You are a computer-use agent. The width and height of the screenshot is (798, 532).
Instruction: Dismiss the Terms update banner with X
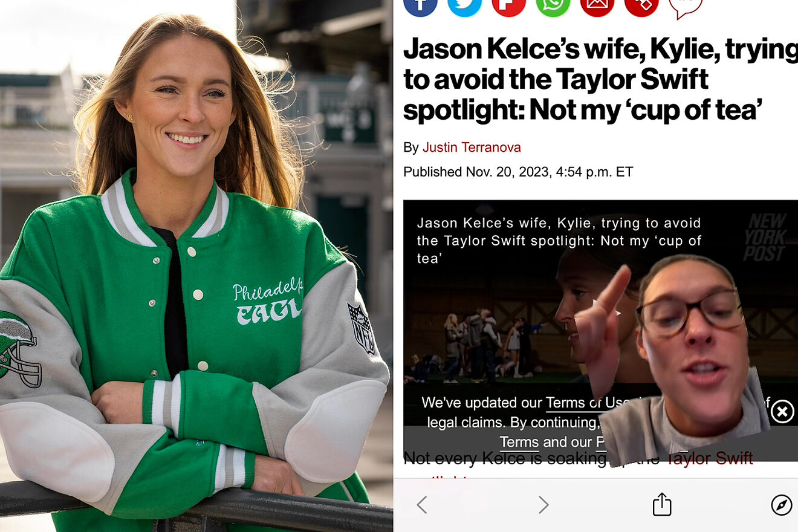tap(782, 412)
